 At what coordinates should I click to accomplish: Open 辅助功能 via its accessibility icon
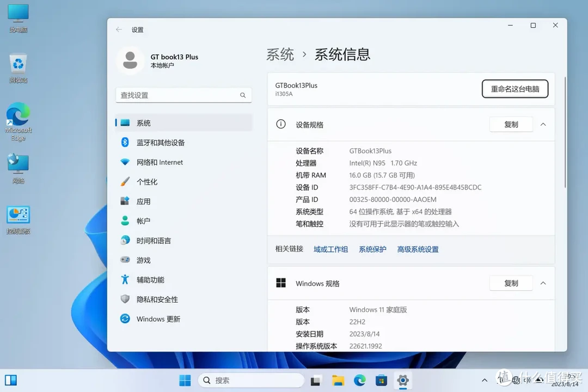pos(125,279)
